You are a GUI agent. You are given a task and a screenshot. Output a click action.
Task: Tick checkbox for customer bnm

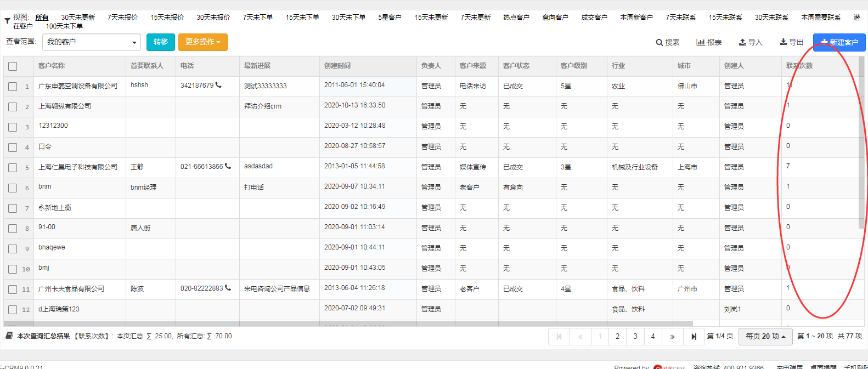13,188
